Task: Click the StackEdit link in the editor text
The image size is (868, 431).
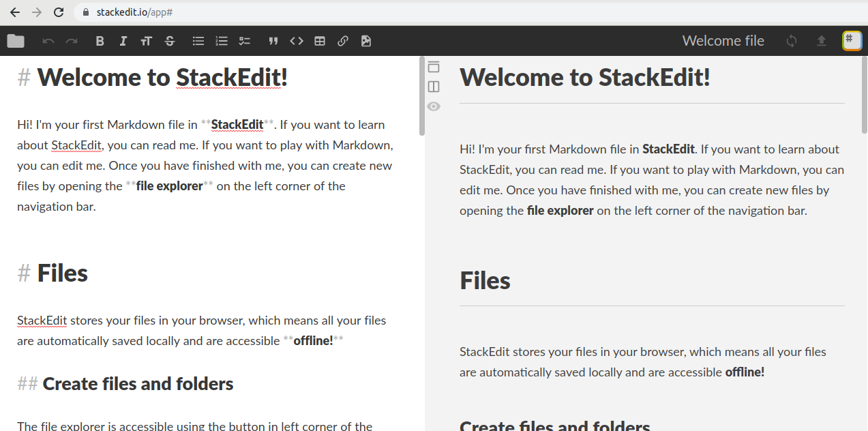Action: (x=237, y=124)
